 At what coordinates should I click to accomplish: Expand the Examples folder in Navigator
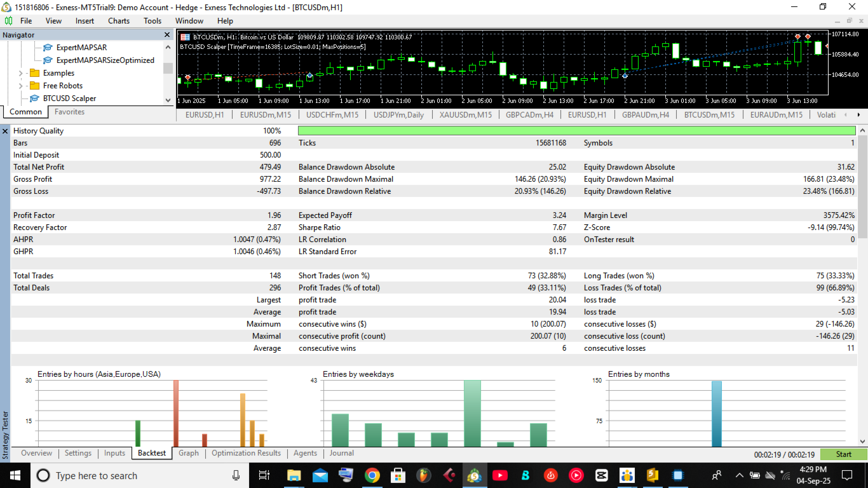20,73
